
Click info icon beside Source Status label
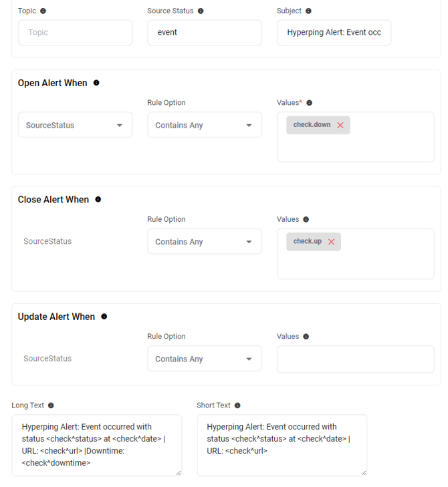[201, 11]
